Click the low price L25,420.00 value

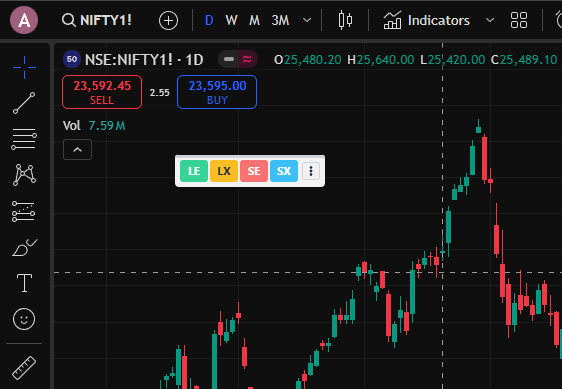(453, 60)
